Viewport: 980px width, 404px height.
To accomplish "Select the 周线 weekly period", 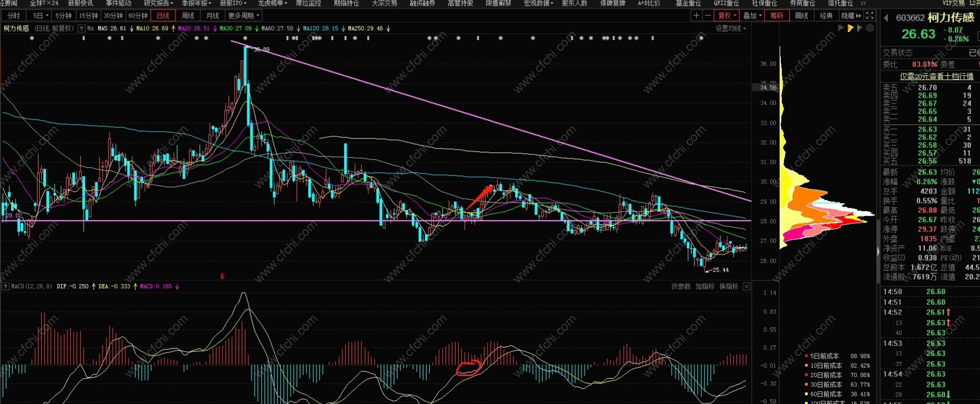I will [x=188, y=16].
